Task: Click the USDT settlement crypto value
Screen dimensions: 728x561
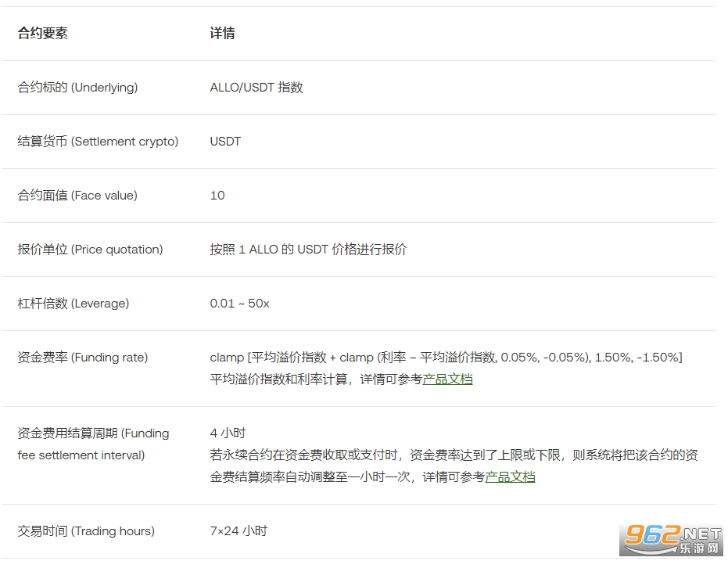Action: tap(224, 142)
